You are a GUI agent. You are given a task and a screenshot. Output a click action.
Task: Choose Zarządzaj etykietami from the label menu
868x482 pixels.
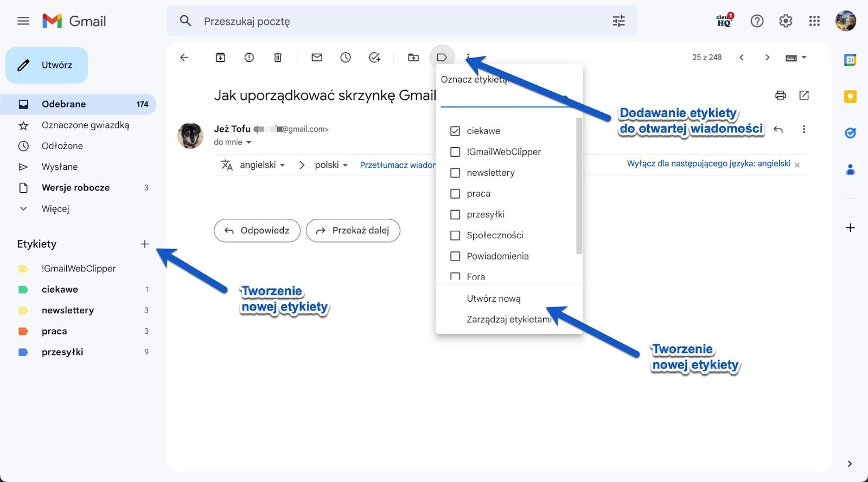click(x=508, y=320)
